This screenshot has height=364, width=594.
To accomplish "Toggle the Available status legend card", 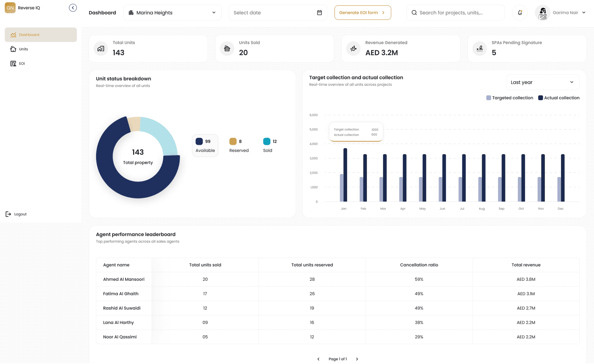I will coord(205,146).
